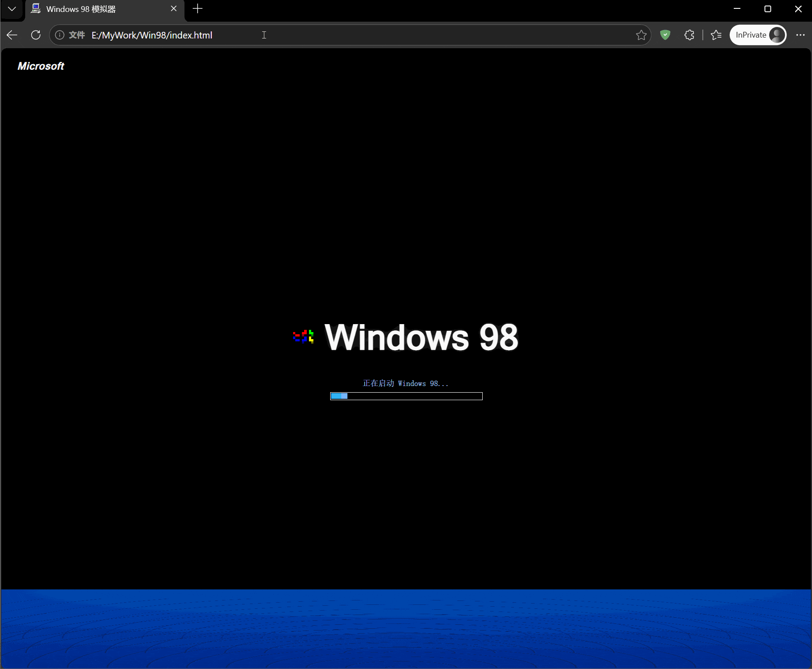Screen dimensions: 812x669
Task: Click the Microsoft text in the corner
Action: [x=41, y=66]
